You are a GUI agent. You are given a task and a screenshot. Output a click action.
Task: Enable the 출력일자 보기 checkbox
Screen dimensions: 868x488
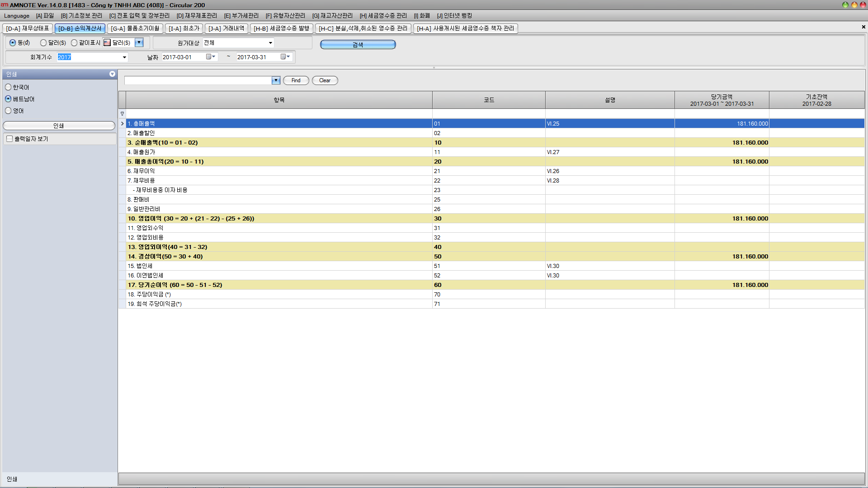[x=9, y=139]
